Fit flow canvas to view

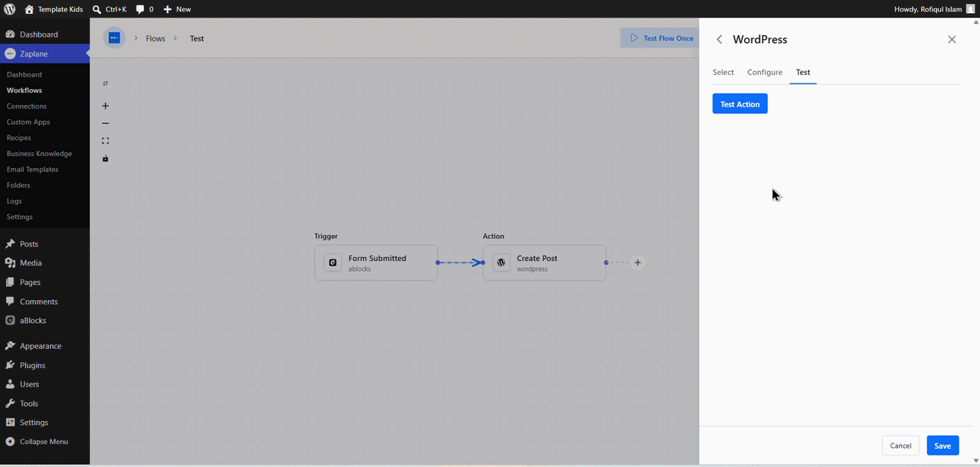[x=106, y=141]
